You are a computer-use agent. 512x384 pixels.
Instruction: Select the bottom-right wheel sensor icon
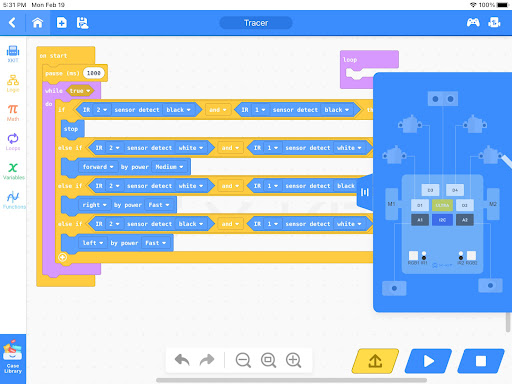[490, 285]
